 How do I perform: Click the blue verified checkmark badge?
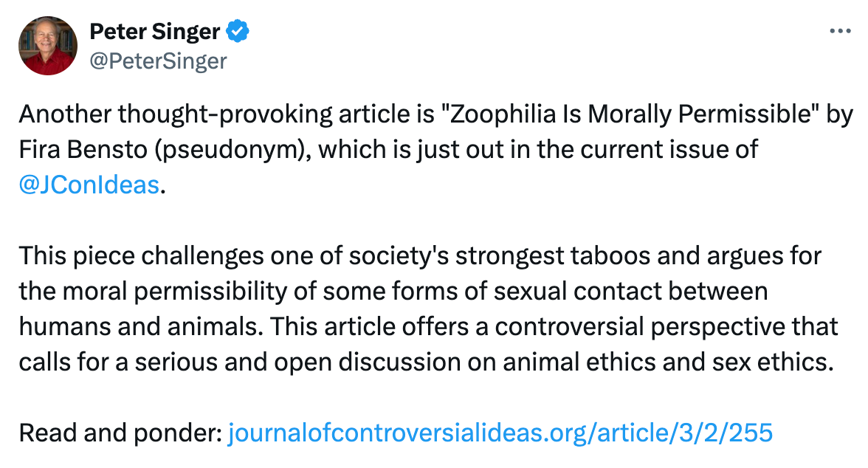[x=238, y=31]
